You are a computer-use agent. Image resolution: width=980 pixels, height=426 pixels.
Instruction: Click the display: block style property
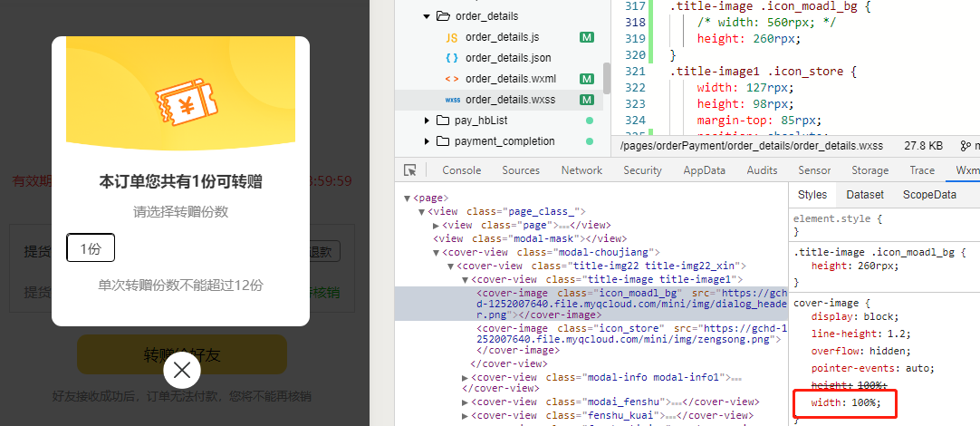pyautogui.click(x=855, y=316)
